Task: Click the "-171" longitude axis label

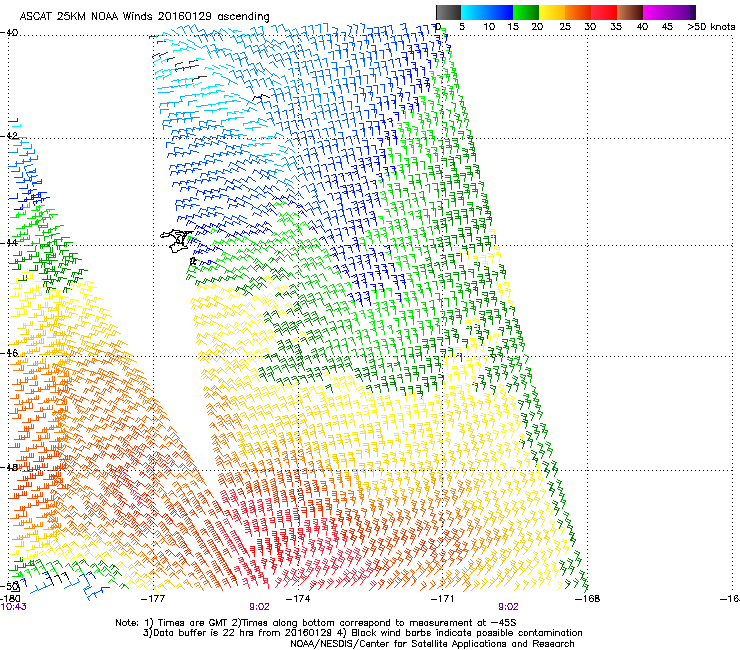Action: [x=442, y=599]
